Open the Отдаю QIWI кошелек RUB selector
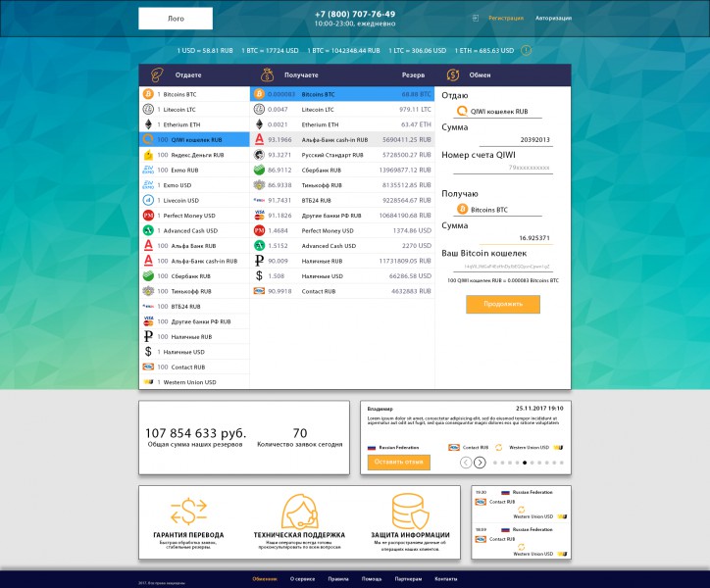The image size is (710, 588). click(x=497, y=112)
